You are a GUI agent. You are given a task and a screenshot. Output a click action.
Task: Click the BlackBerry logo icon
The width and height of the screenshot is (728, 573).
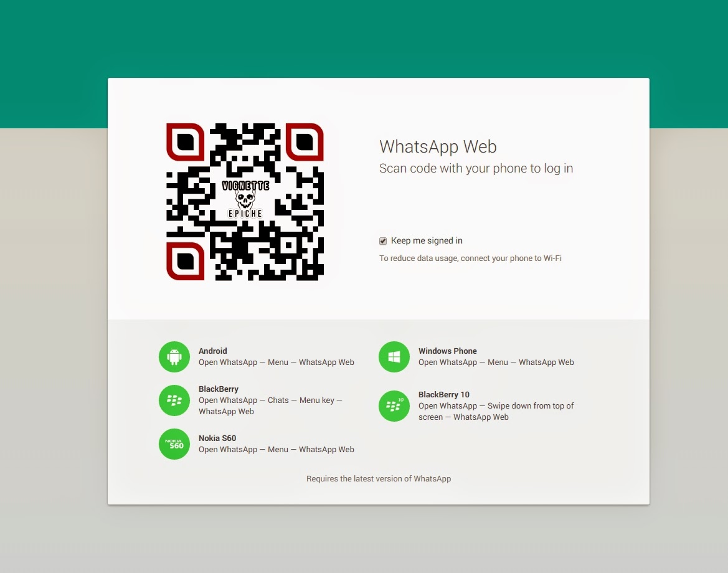coord(174,400)
